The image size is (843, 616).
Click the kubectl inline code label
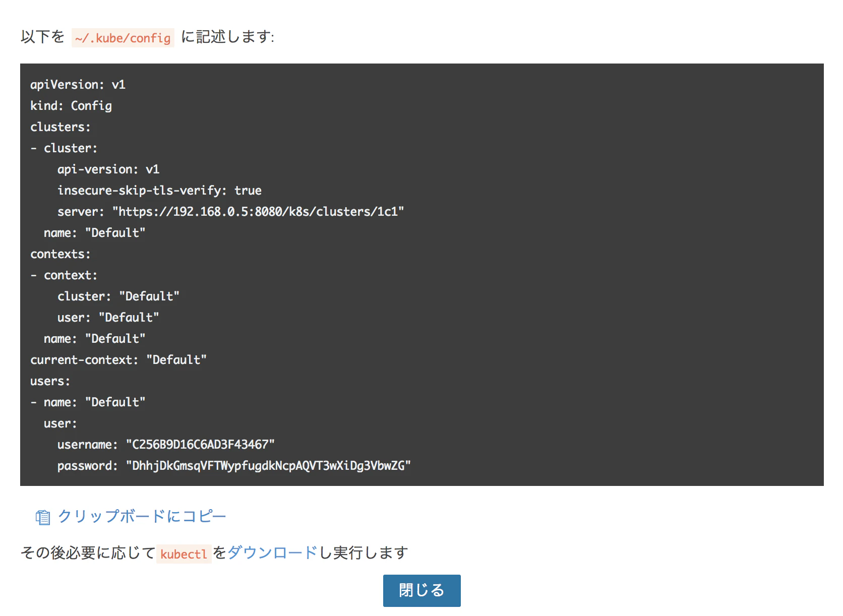tap(184, 554)
